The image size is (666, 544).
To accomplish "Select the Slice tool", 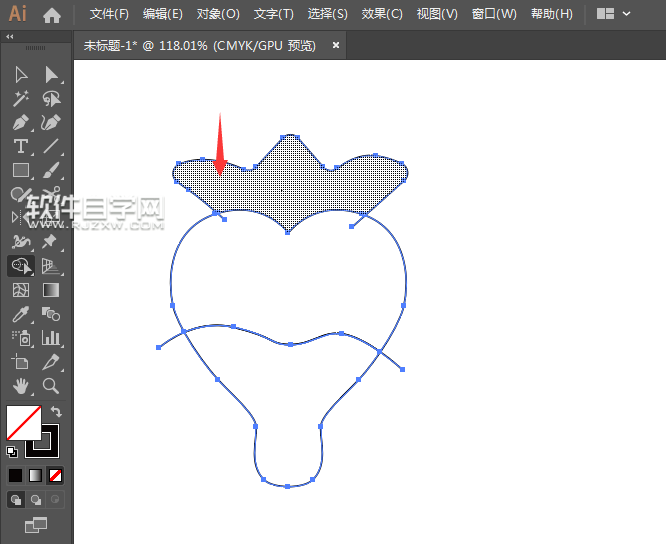I will coord(51,362).
